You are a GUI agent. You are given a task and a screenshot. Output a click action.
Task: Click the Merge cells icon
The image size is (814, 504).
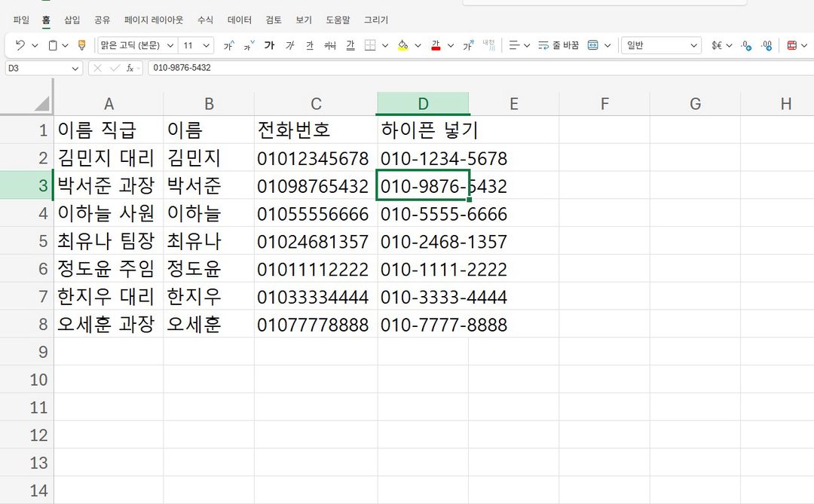tap(593, 45)
